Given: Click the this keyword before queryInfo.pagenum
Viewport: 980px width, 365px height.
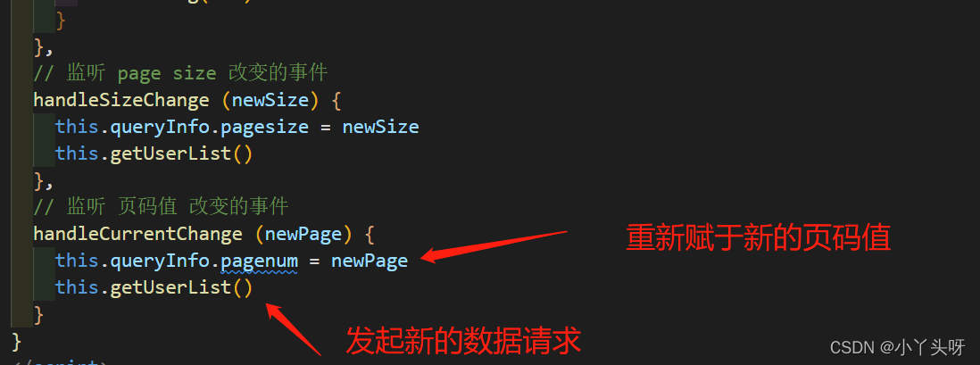Looking at the screenshot, I should tap(77, 261).
